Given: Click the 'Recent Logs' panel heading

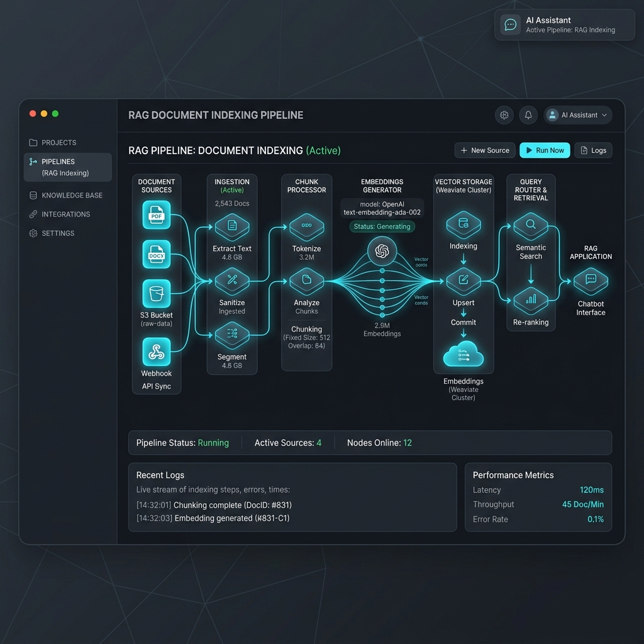Looking at the screenshot, I should tap(160, 475).
